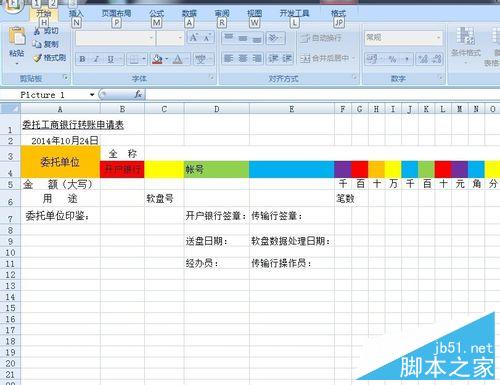Open the Name Box dropdown arrow
The width and height of the screenshot is (500, 385).
[92, 95]
